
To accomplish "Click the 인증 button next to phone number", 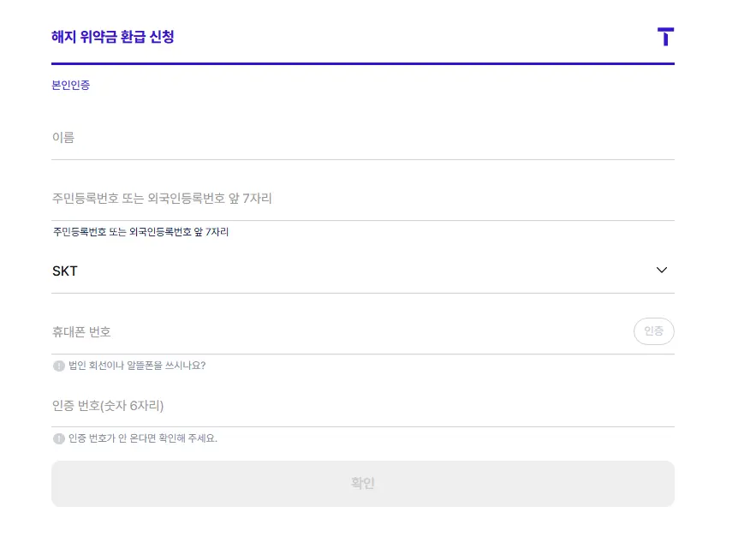I will (x=653, y=331).
